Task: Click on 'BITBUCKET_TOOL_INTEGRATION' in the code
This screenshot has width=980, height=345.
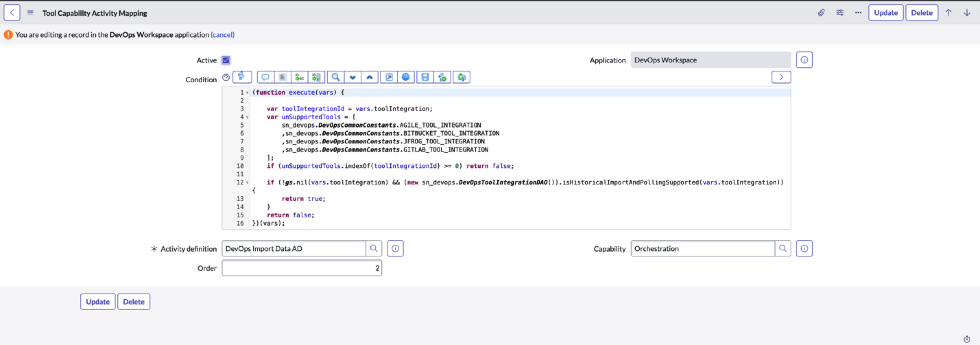Action: [x=451, y=133]
